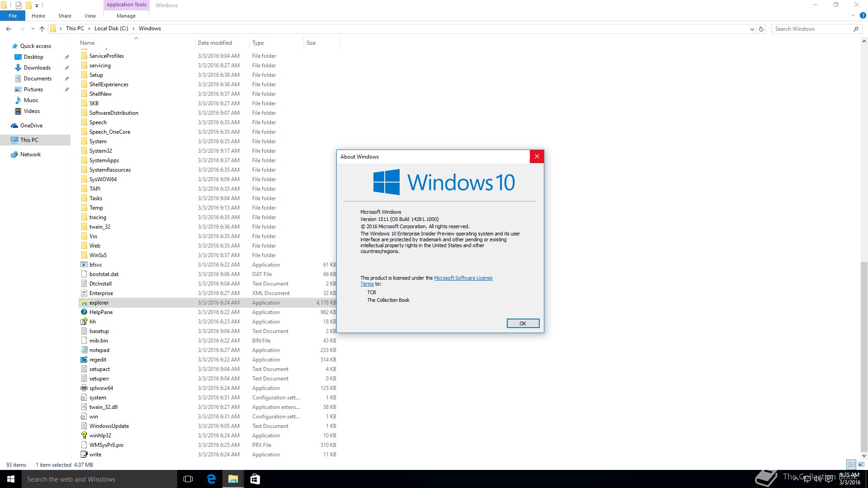
Task: Select the SoftwareDistribution folder
Action: point(114,113)
